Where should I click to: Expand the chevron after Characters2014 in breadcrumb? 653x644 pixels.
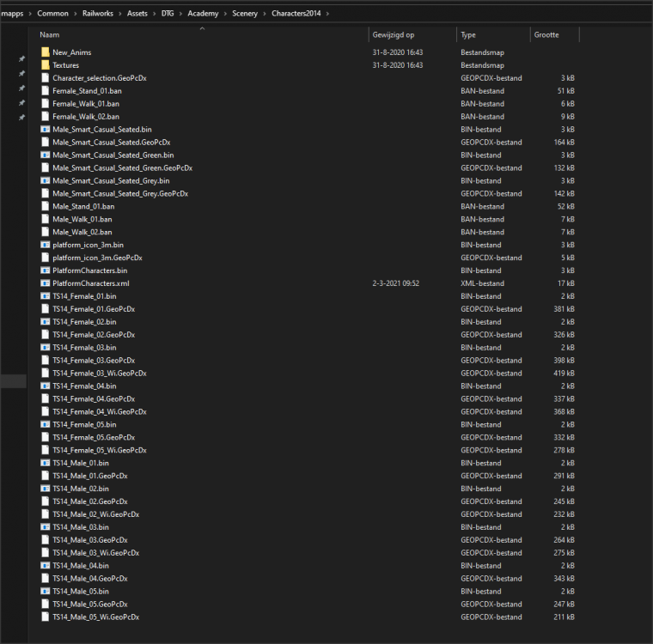click(x=327, y=14)
